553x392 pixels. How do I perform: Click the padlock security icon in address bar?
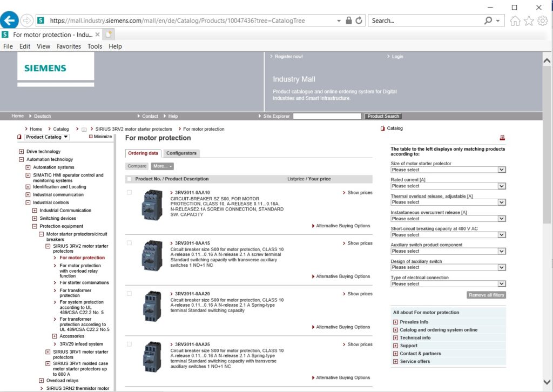[348, 21]
